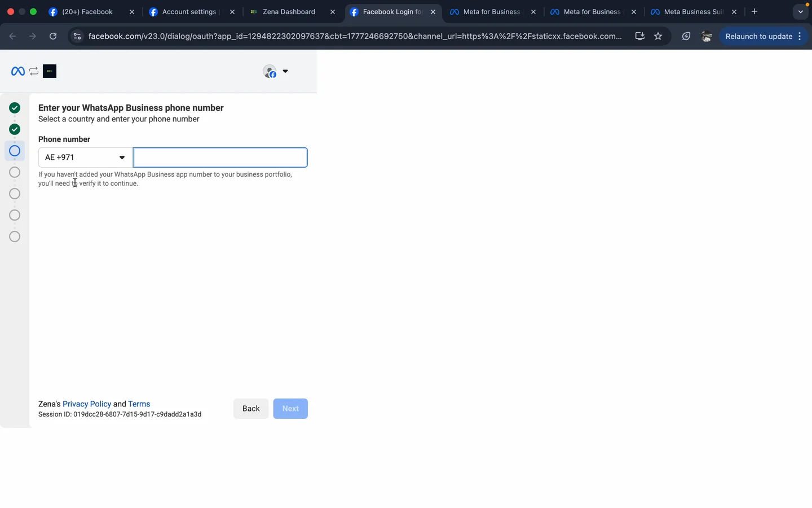Open the AE +971 country code dropdown
The height and width of the screenshot is (508, 812).
coord(85,157)
